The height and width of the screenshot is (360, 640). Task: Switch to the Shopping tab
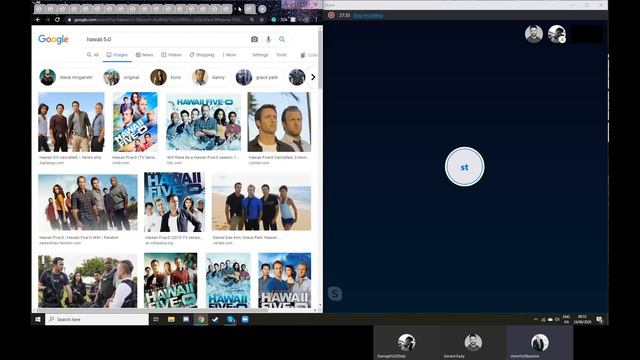point(202,55)
